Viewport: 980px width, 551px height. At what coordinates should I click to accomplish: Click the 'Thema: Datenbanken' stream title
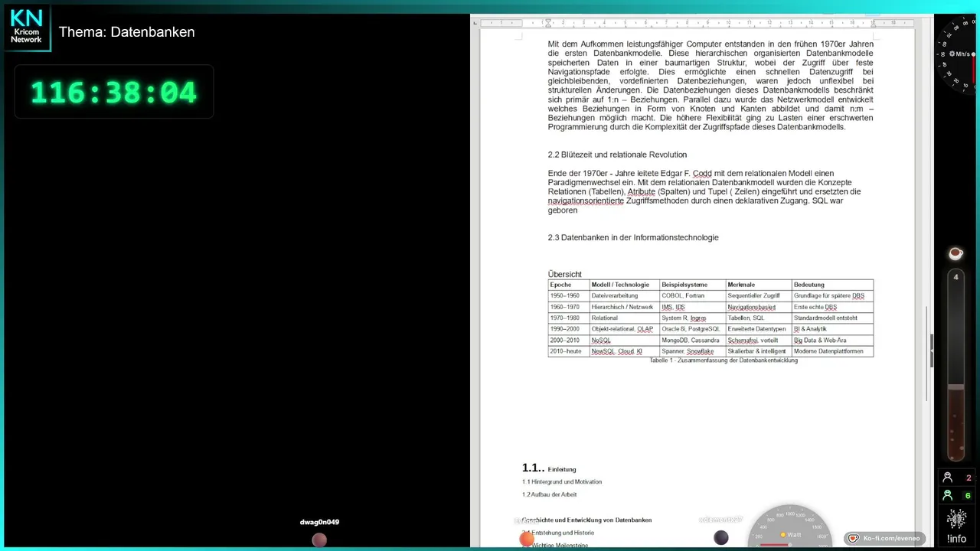127,32
